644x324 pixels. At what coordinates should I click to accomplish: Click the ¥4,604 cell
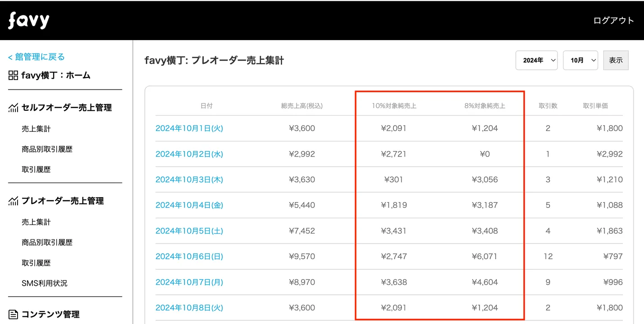(x=485, y=282)
